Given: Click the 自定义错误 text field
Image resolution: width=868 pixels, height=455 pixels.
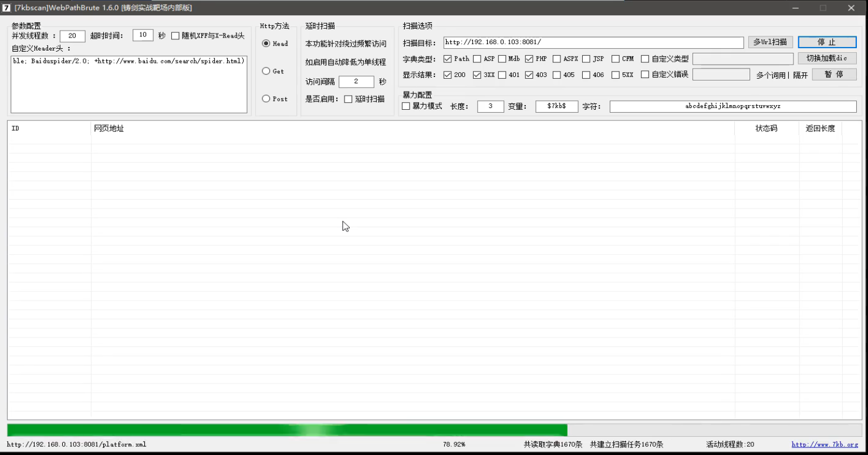Looking at the screenshot, I should tap(721, 75).
